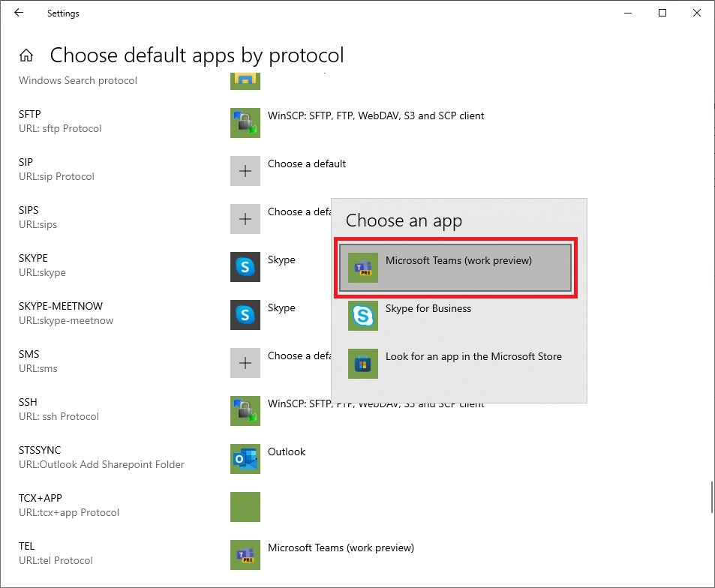Viewport: 715px width, 588px height.
Task: Click the 'URL: ssh Protocol' text
Action: (x=59, y=416)
